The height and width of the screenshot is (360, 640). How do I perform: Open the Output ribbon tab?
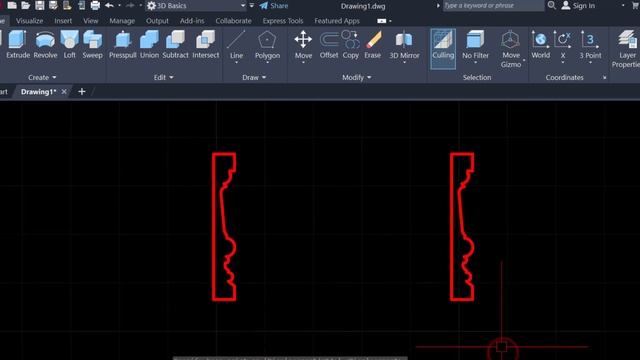click(x=157, y=21)
